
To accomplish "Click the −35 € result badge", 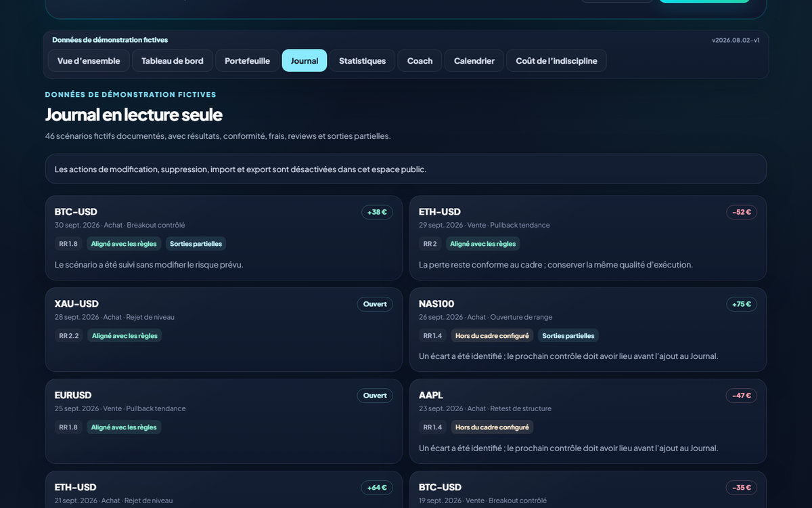I will click(742, 488).
